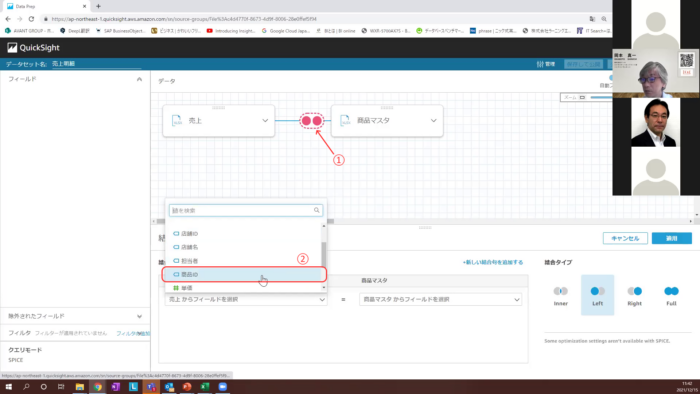The height and width of the screenshot is (394, 700).
Task: Open Outlook from the taskbar
Action: pyautogui.click(x=169, y=386)
